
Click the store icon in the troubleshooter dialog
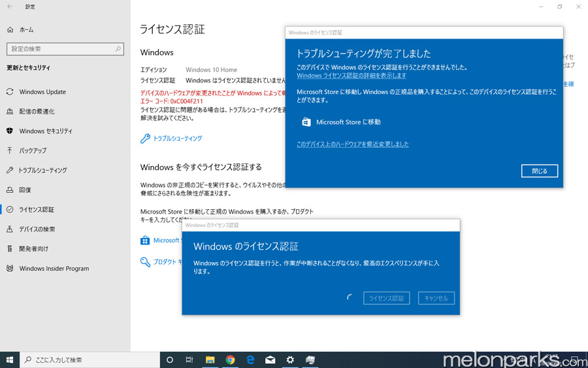306,122
